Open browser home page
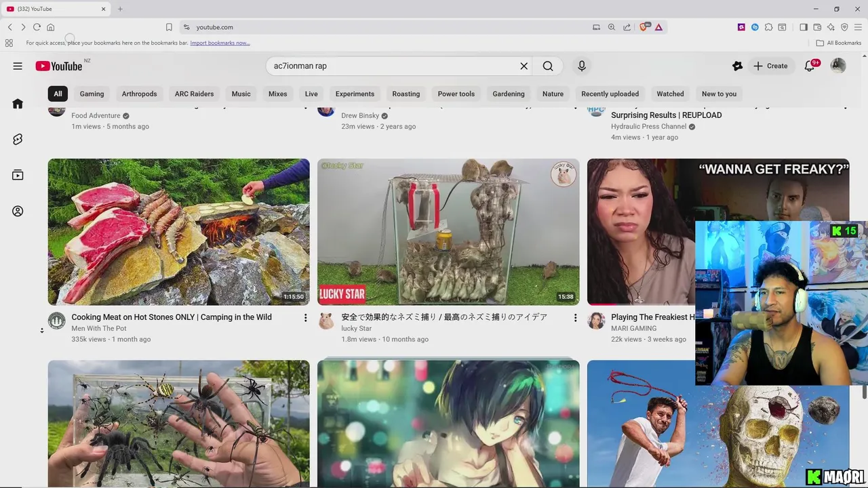 50,27
